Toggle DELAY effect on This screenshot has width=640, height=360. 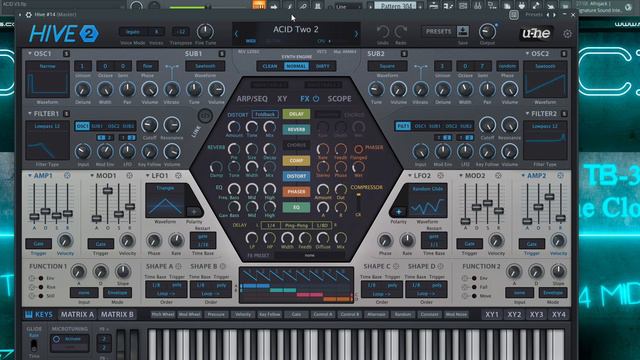(x=296, y=114)
